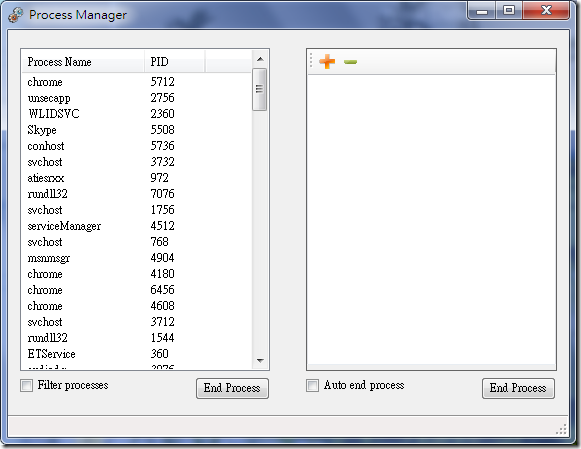The image size is (581, 449).
Task: Select the serviceManager process row
Action: coord(137,226)
